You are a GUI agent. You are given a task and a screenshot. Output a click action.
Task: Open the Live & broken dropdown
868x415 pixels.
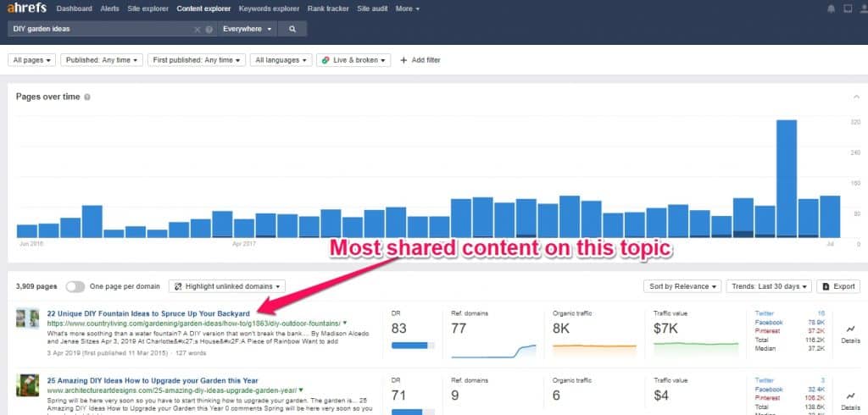(353, 60)
